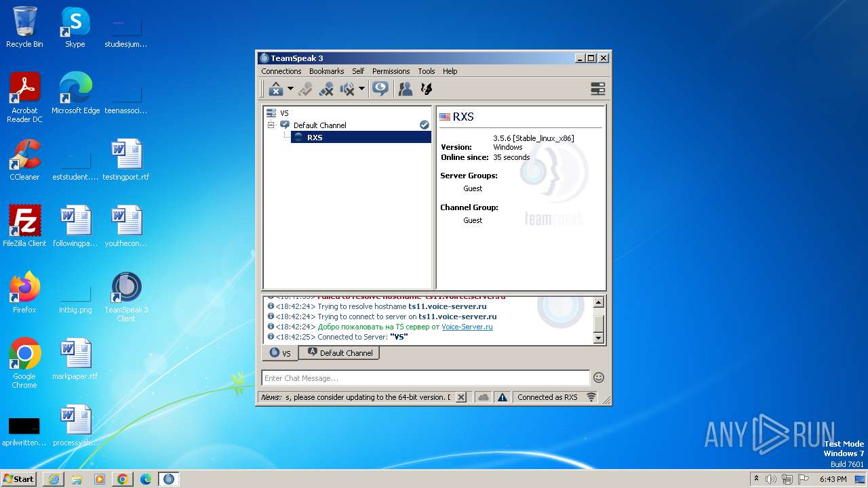Click the chat log scrollbar up arrow
This screenshot has height=488, width=868.
pos(599,303)
